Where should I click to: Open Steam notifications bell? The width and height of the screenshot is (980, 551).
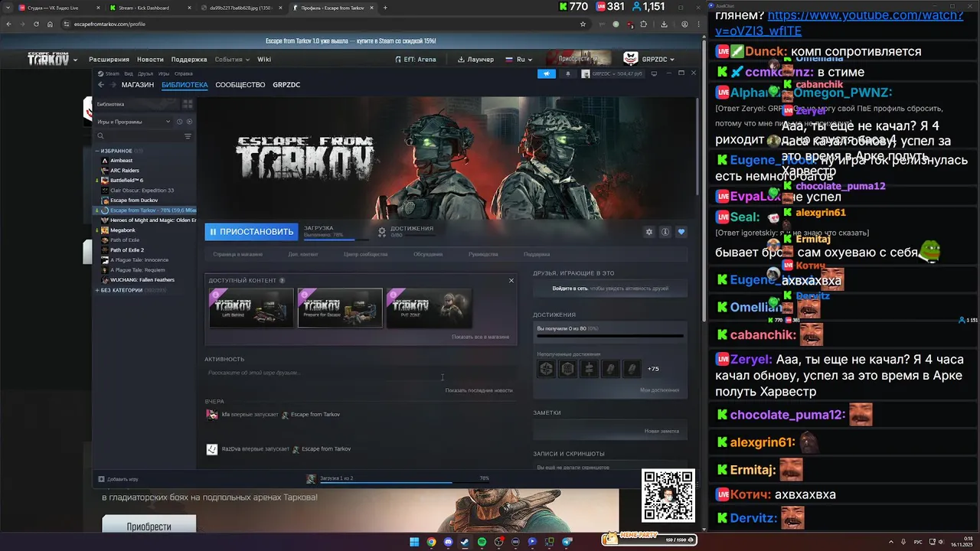click(568, 73)
